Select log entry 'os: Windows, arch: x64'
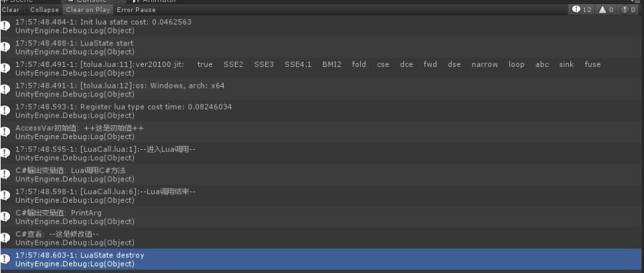Image resolution: width=644 pixels, height=273 pixels. click(321, 90)
